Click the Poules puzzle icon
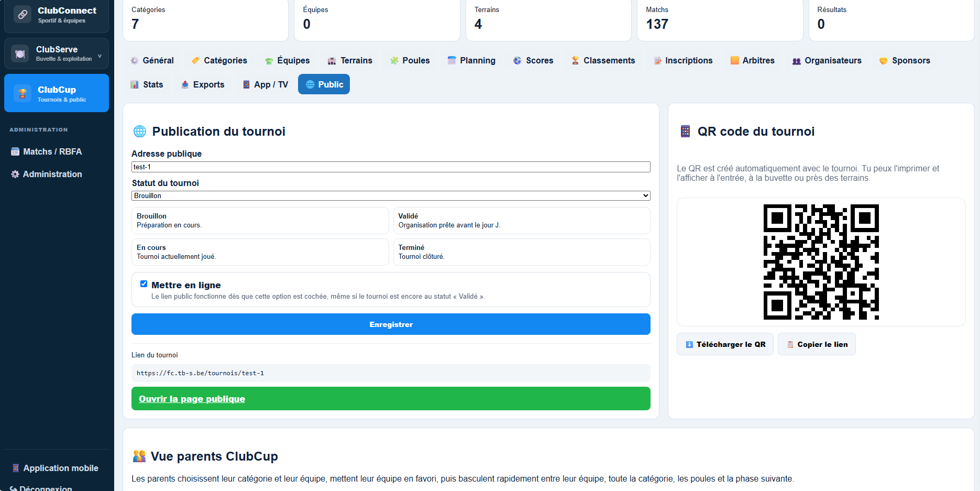 click(x=394, y=60)
